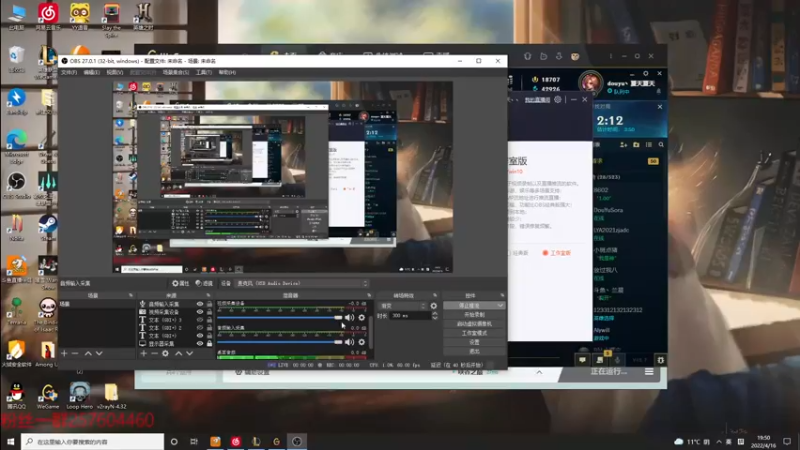The height and width of the screenshot is (450, 800).
Task: Adjust first mixer channel volume slider
Action: click(280, 317)
